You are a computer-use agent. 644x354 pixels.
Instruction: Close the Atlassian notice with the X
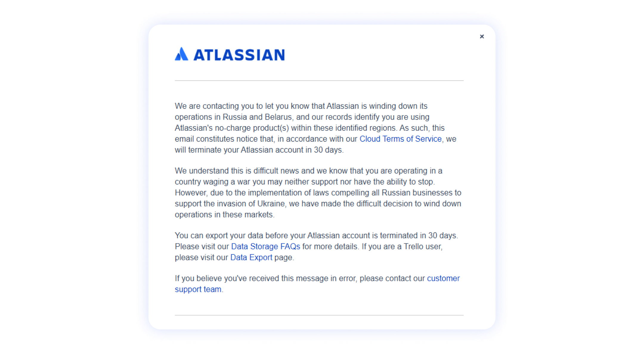(482, 36)
